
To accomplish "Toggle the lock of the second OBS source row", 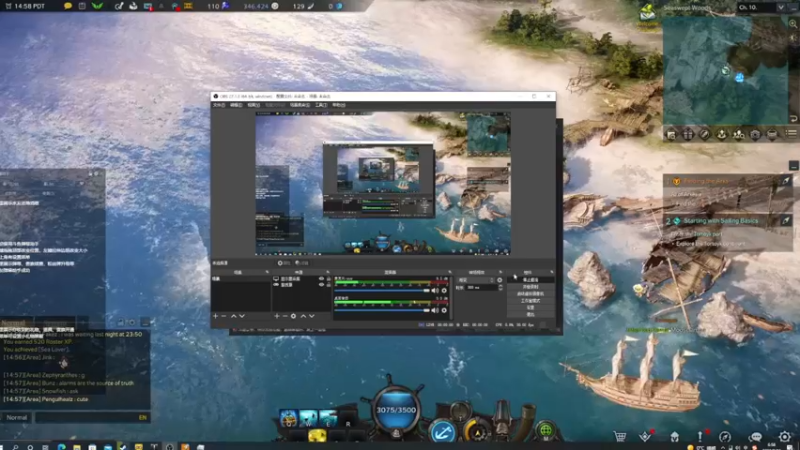I will 328,285.
